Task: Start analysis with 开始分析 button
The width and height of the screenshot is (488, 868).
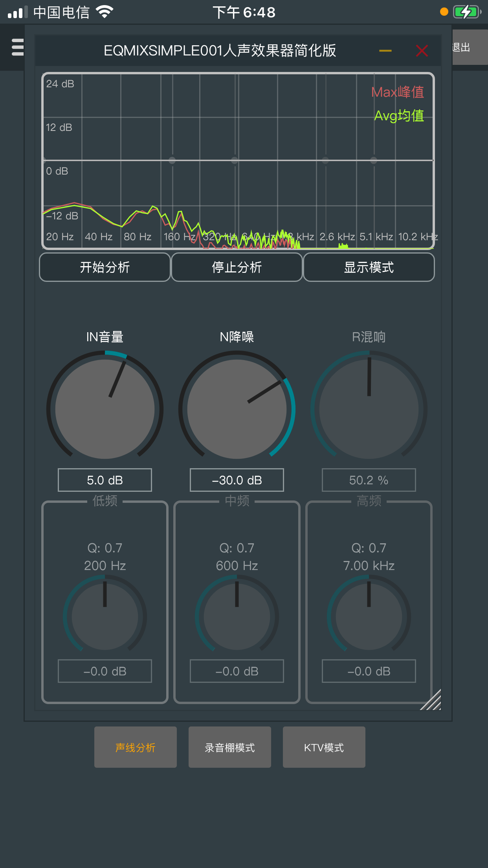Action: coord(105,267)
